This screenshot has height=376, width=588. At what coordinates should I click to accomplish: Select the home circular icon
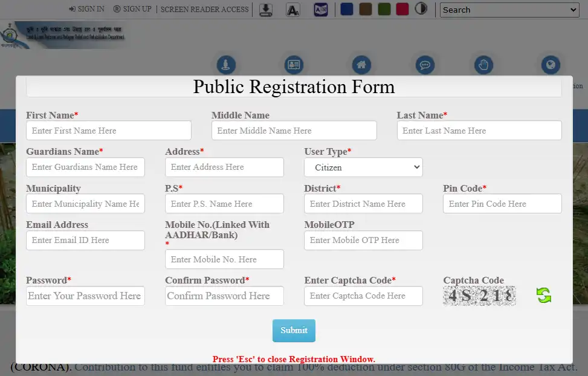[x=362, y=65]
